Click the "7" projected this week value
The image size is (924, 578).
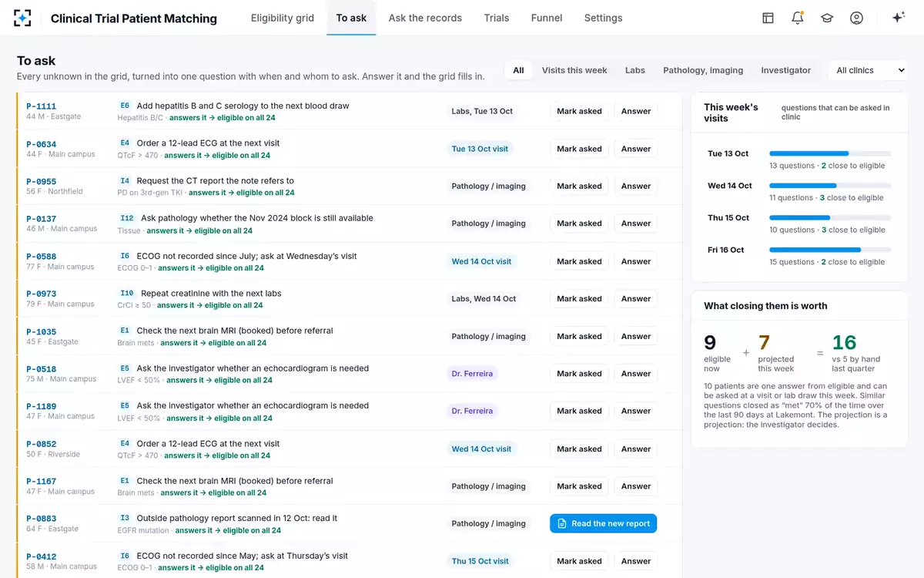(x=764, y=342)
